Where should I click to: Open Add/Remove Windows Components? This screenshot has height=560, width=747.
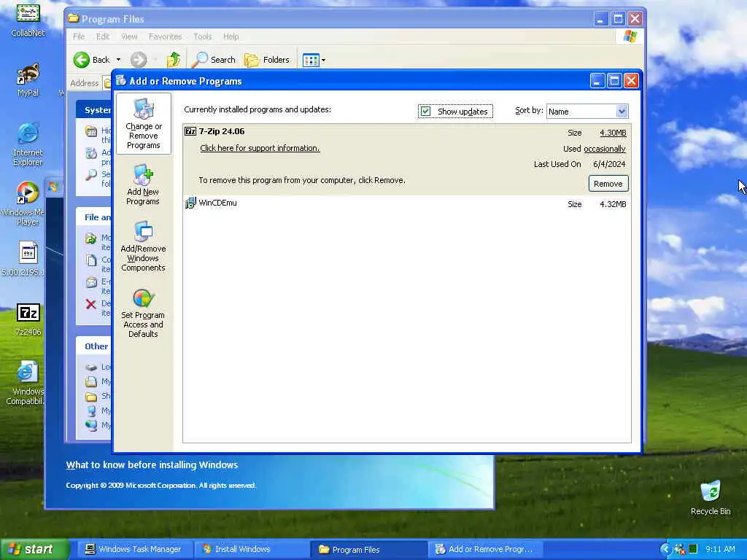point(143,246)
